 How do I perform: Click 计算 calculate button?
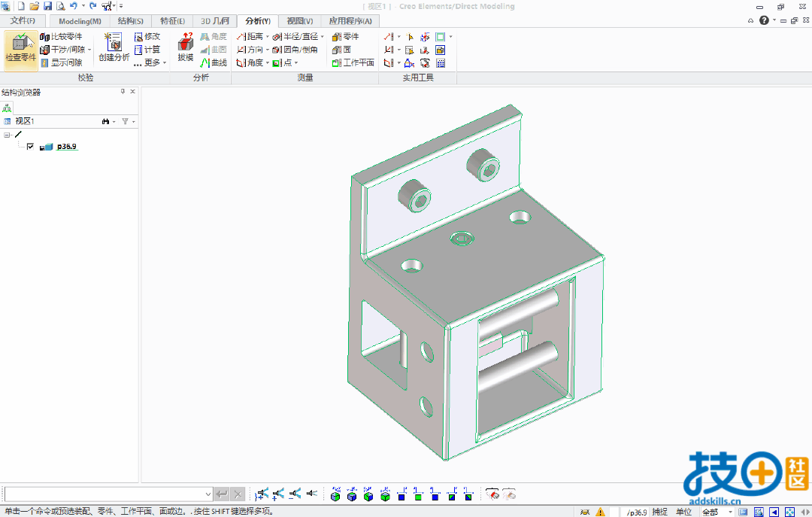tap(147, 50)
